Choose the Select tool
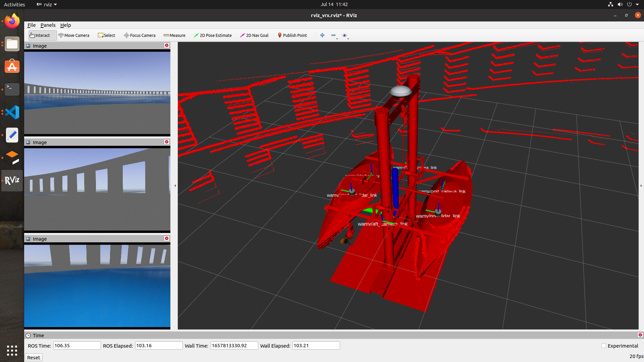This screenshot has width=644, height=362. (x=107, y=35)
